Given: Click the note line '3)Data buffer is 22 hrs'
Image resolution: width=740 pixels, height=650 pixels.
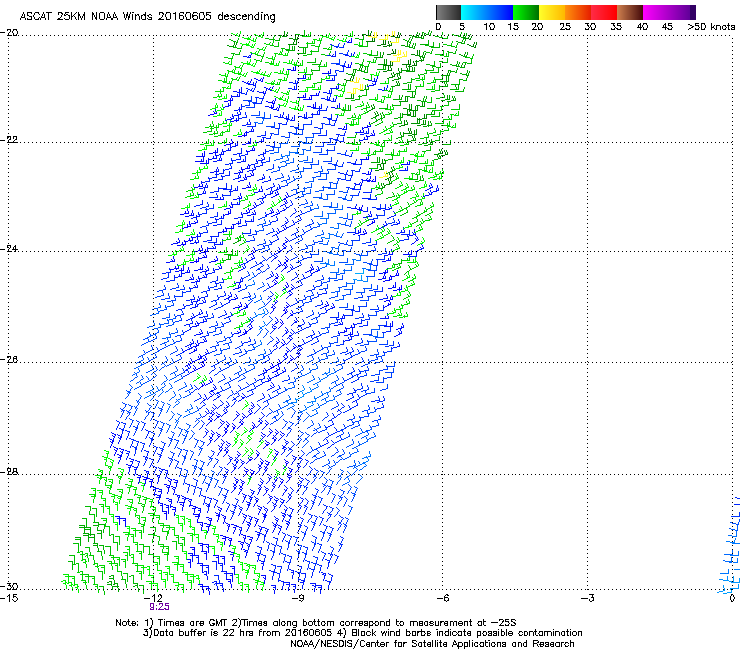Looking at the screenshot, I should tap(362, 633).
